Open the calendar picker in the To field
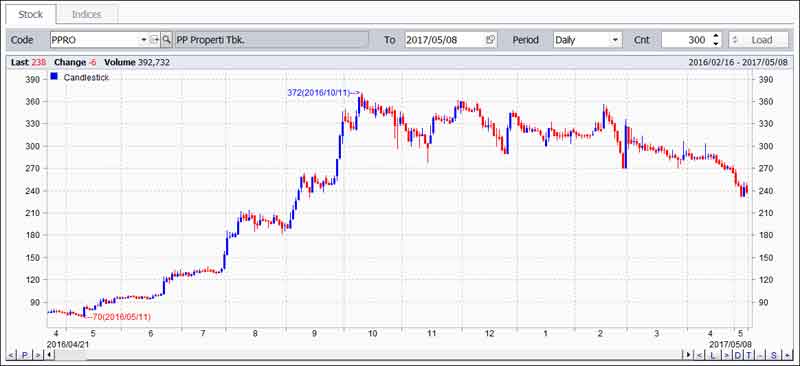This screenshot has height=366, width=800. pyautogui.click(x=490, y=39)
